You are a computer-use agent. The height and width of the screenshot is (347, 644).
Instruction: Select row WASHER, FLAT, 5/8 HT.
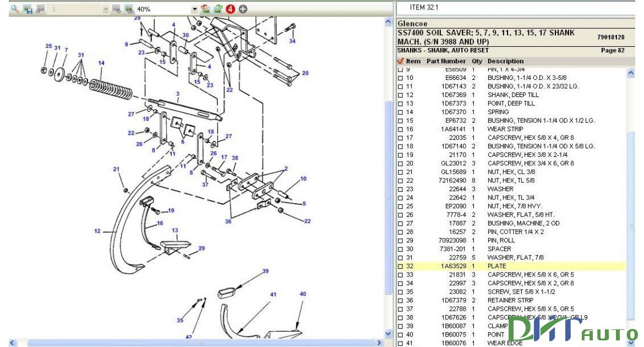[511, 215]
